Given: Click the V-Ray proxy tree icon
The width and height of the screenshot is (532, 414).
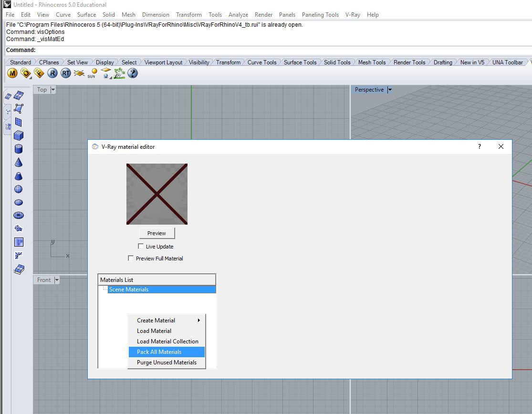Looking at the screenshot, I should [119, 73].
